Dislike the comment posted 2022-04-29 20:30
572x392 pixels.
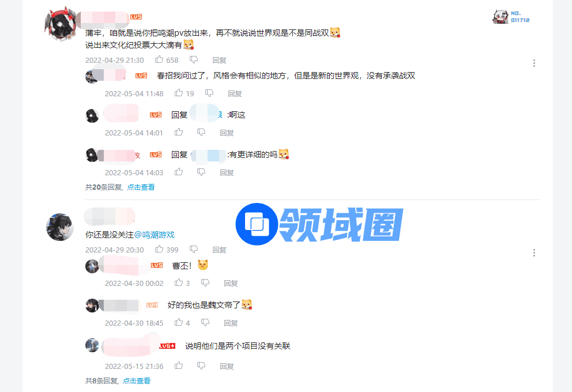coord(194,249)
